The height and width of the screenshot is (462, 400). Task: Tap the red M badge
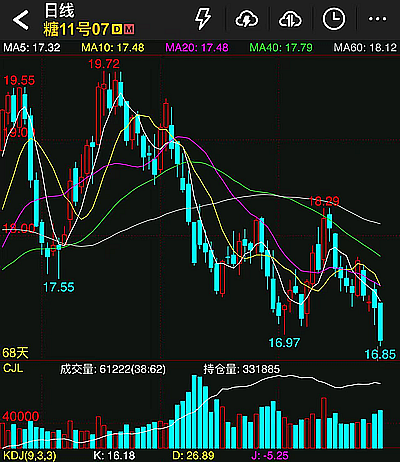pyautogui.click(x=129, y=29)
